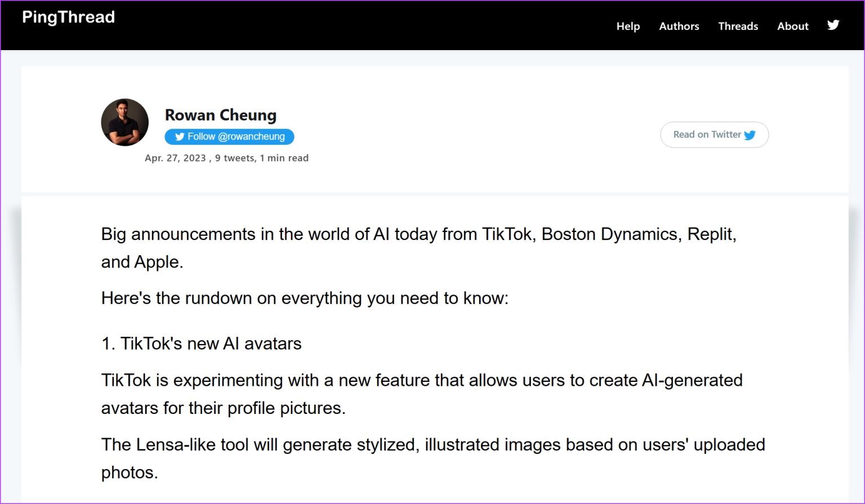
Task: Click the author name Rowan Cheung
Action: [220, 115]
